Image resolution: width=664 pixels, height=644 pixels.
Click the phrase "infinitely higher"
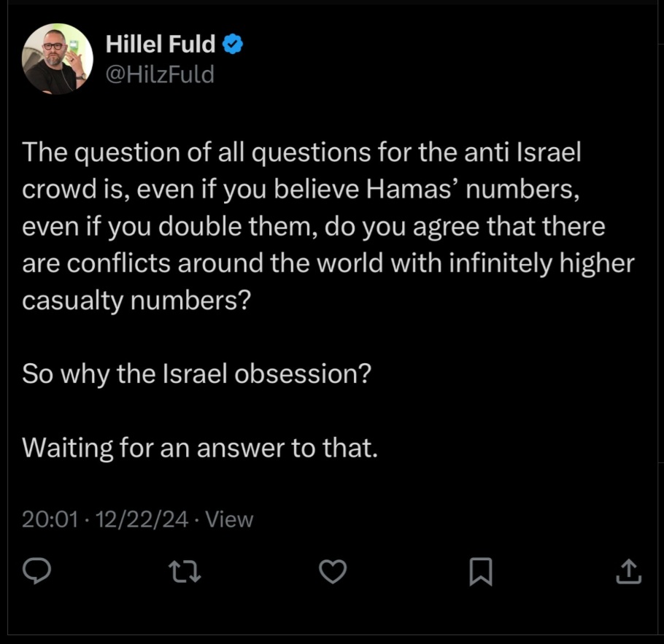pyautogui.click(x=543, y=263)
